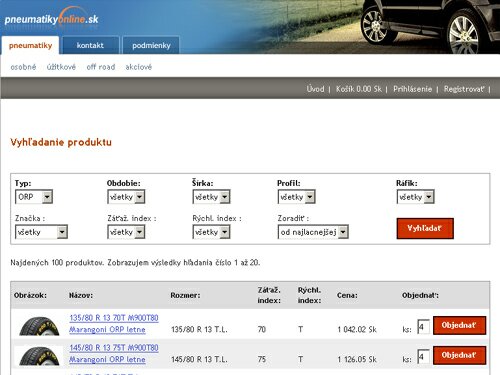Go to the Úvod page
The image size is (500, 375).
click(x=315, y=89)
